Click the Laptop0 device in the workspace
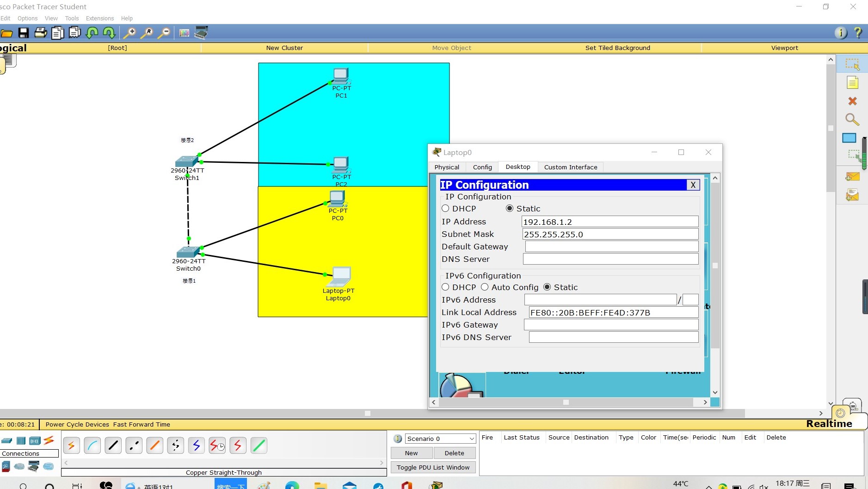 (339, 277)
